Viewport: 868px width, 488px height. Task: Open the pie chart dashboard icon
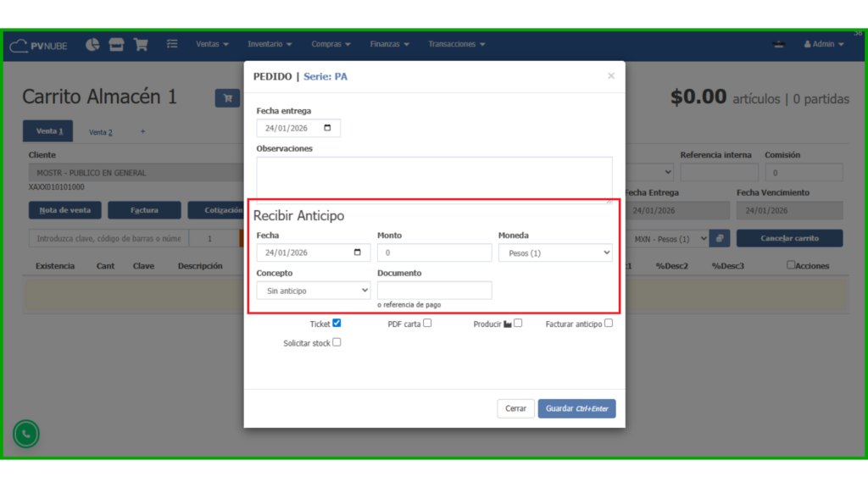92,44
